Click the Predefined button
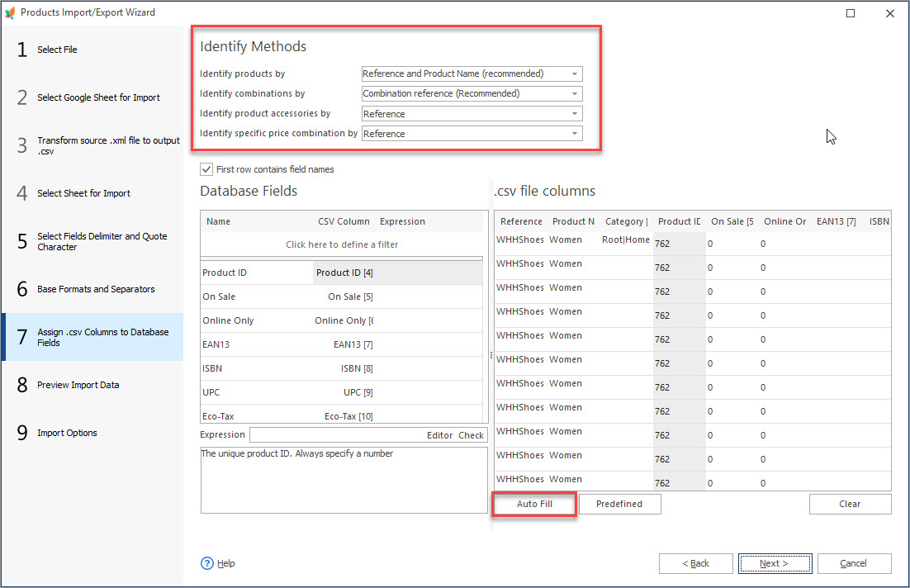This screenshot has height=588, width=910. tap(619, 504)
